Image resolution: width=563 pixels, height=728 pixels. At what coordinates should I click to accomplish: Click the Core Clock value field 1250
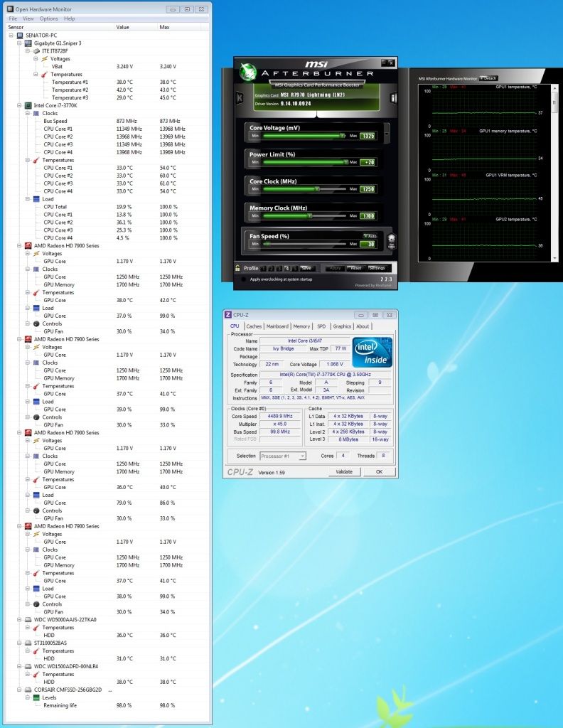pos(368,189)
